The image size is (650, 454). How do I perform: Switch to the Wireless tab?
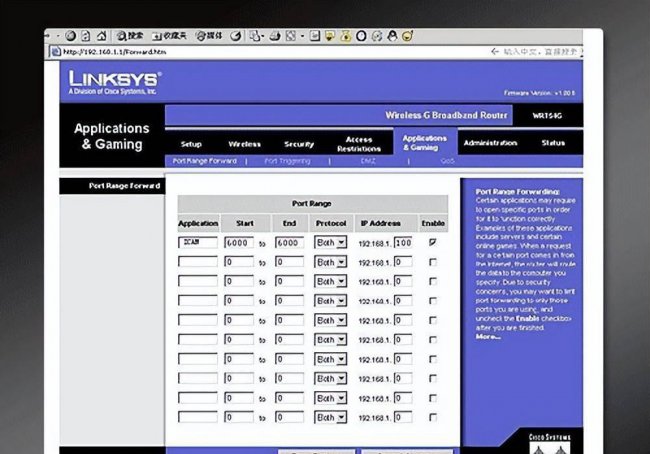(x=245, y=144)
